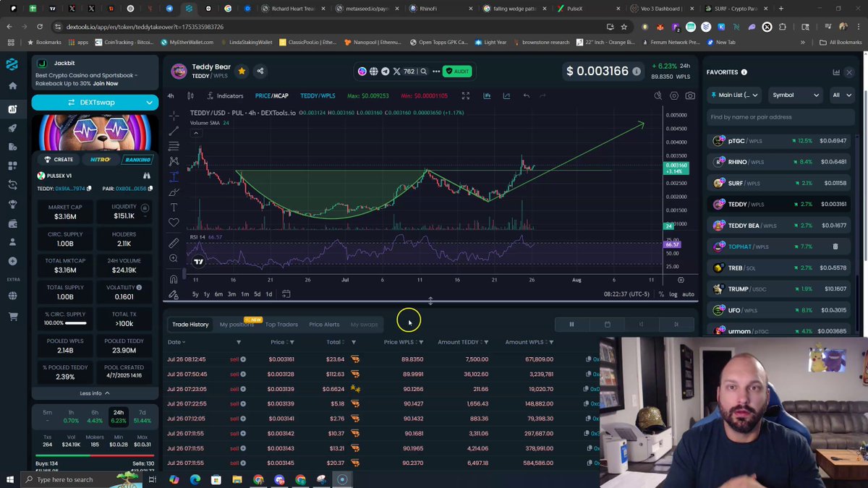Expand the chart to fullscreen
868x488 pixels.
pos(466,95)
